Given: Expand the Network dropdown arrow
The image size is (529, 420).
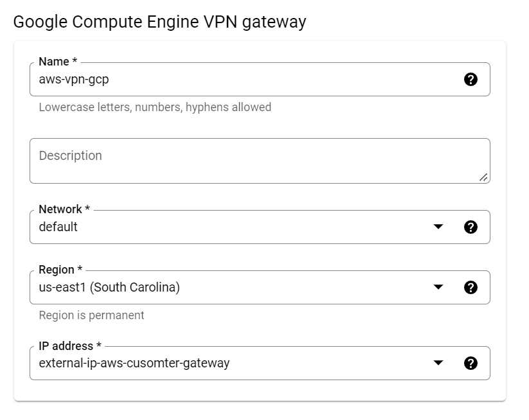Looking at the screenshot, I should click(x=438, y=227).
